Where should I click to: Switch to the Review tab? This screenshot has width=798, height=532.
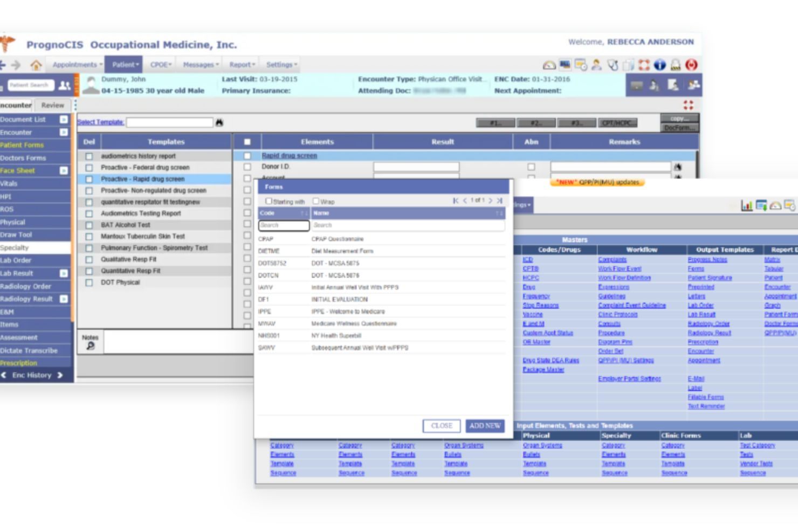53,106
